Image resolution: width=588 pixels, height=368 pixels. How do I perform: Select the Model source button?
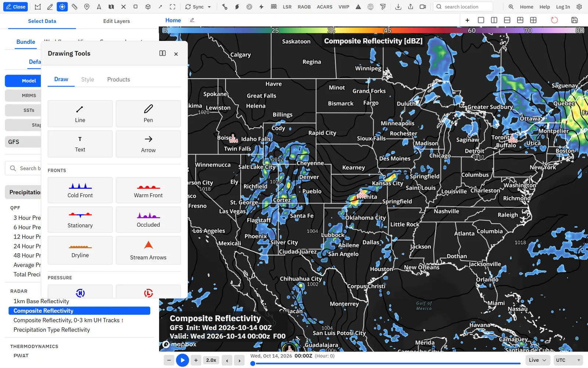tap(23, 81)
